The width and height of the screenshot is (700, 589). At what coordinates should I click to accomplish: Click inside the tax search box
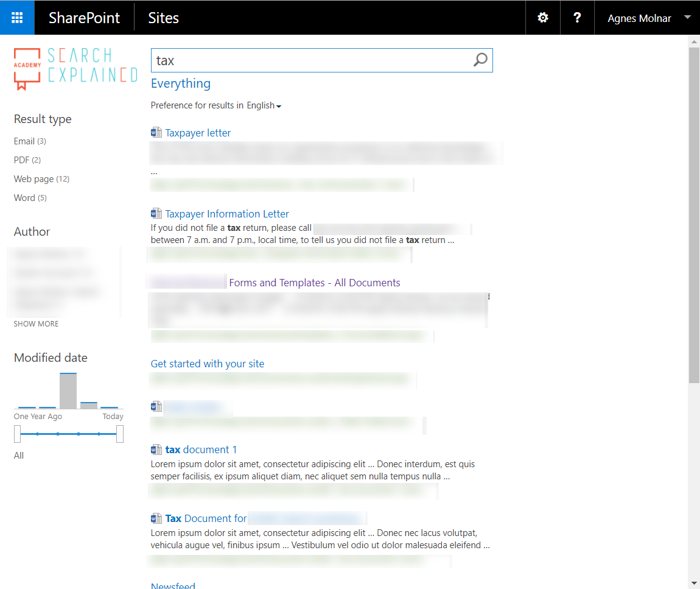pyautogui.click(x=312, y=60)
